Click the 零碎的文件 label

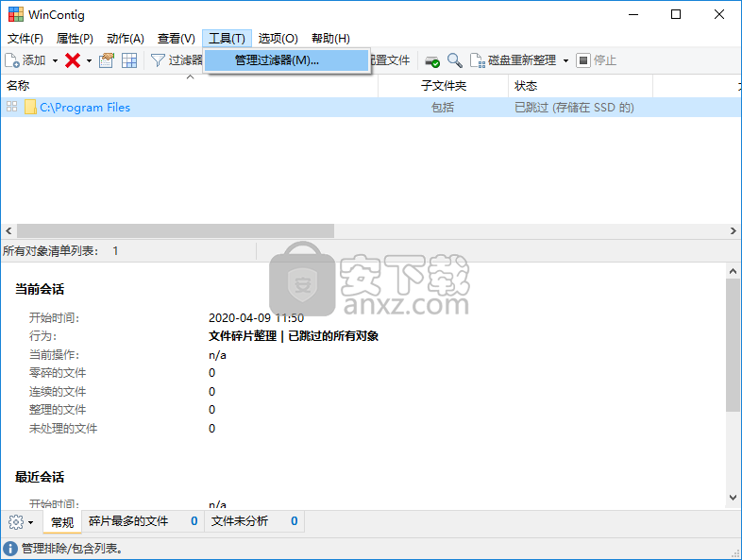click(x=58, y=373)
